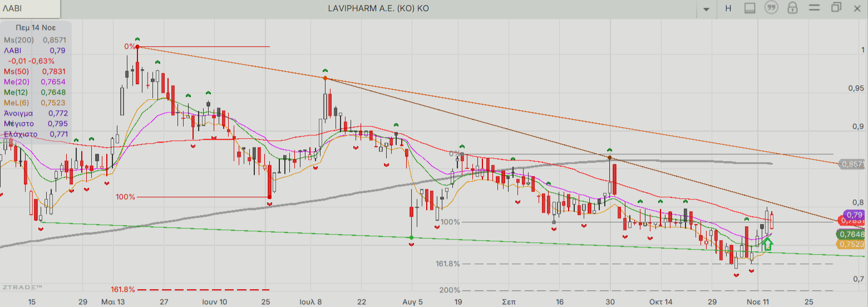
Task: Select the green support line anchor at the August low
Action: tap(411, 238)
